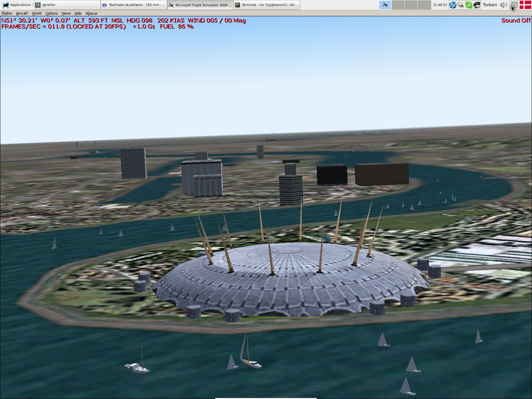
Task: Expand the Flights menu
Action: (x=7, y=13)
